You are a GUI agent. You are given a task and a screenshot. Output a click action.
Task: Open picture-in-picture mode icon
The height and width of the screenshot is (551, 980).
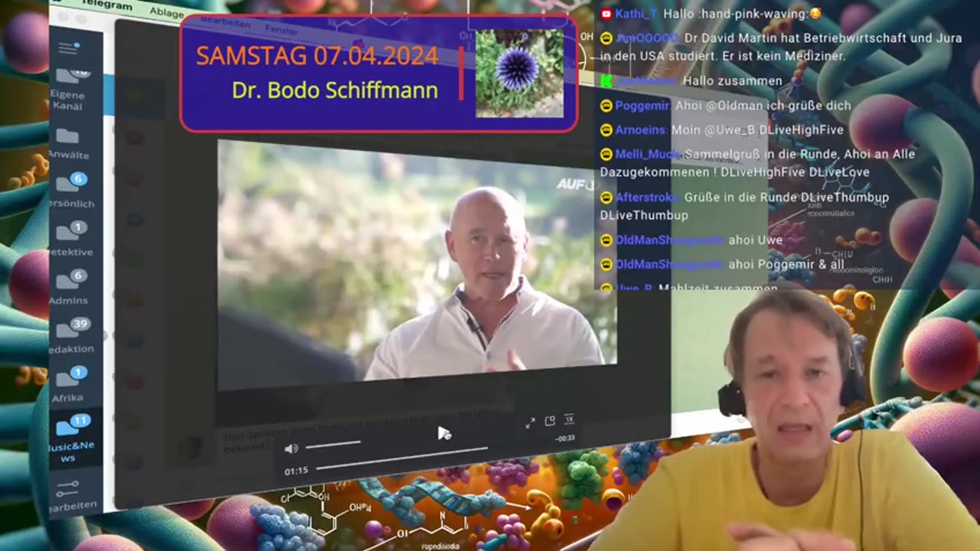click(550, 421)
